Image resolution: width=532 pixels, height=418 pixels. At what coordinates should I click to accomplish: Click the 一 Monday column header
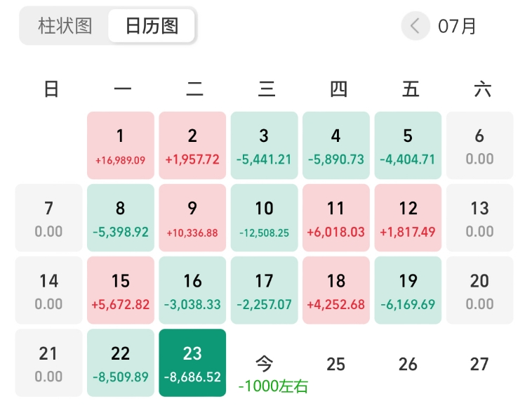coord(123,89)
